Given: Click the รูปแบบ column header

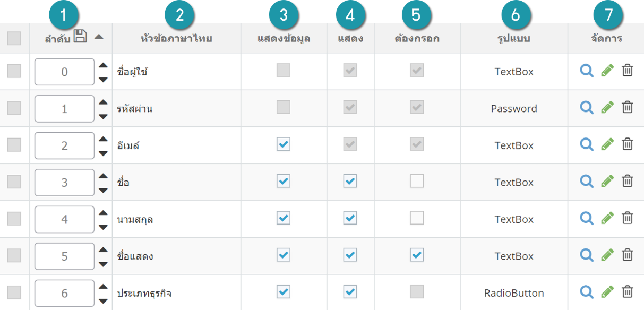Looking at the screenshot, I should pyautogui.click(x=514, y=38).
